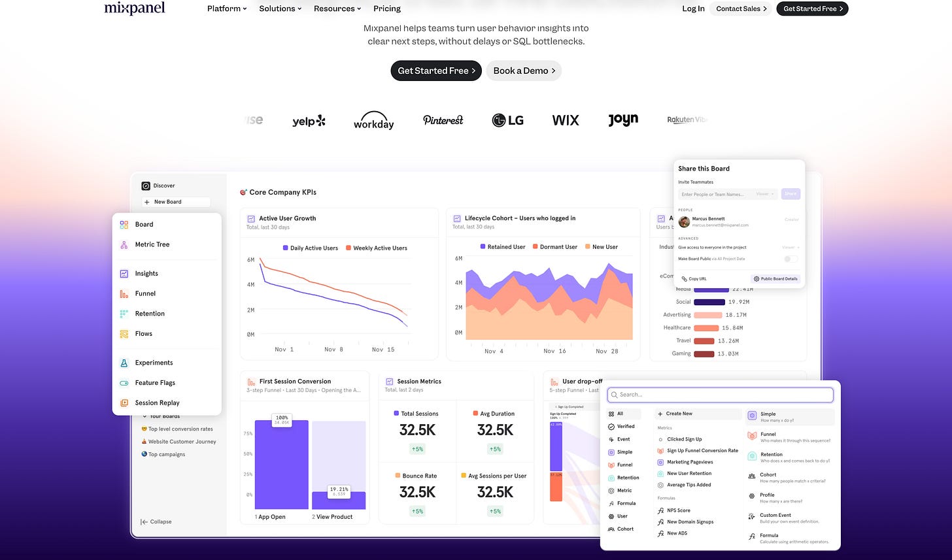This screenshot has height=560, width=952.
Task: Click the Feature Flags icon
Action: [124, 383]
